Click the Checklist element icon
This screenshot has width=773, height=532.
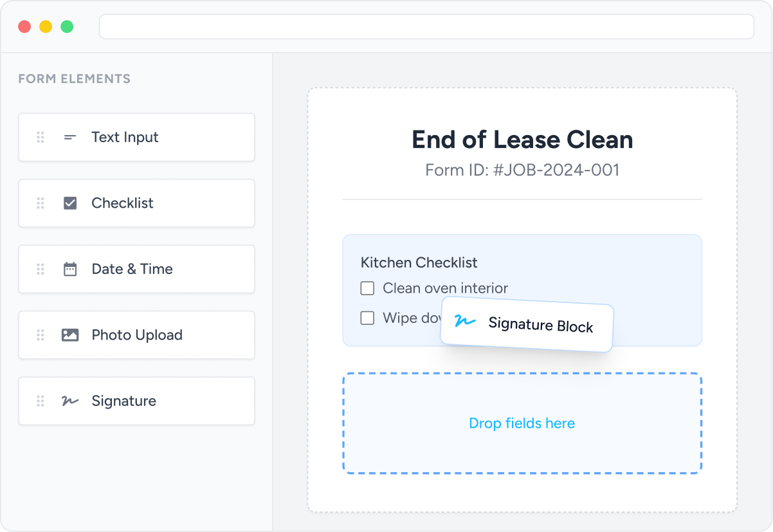coord(70,203)
